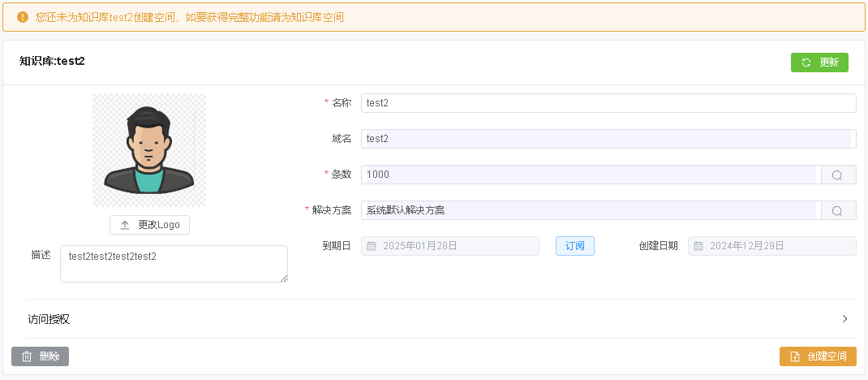
Task: Expand the 访问授权 section chevron
Action: coord(844,319)
